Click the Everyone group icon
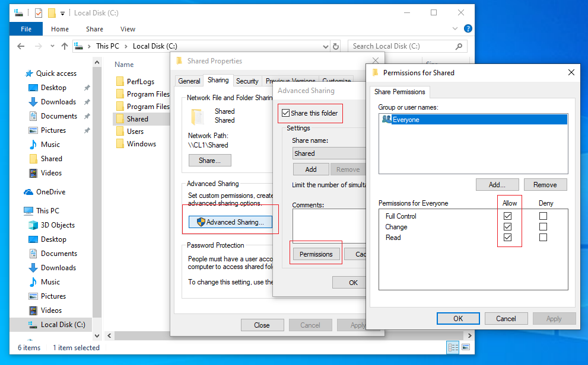This screenshot has height=365, width=588. click(x=387, y=120)
